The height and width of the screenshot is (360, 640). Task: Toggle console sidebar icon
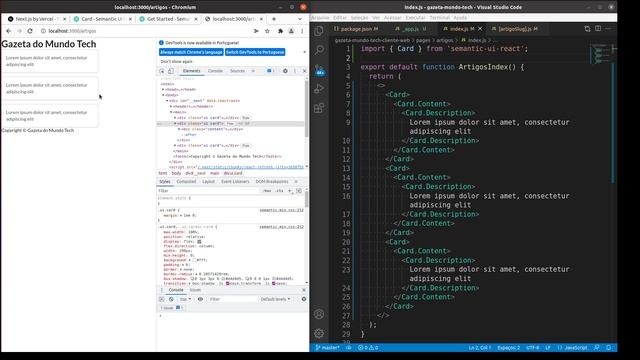click(x=162, y=299)
